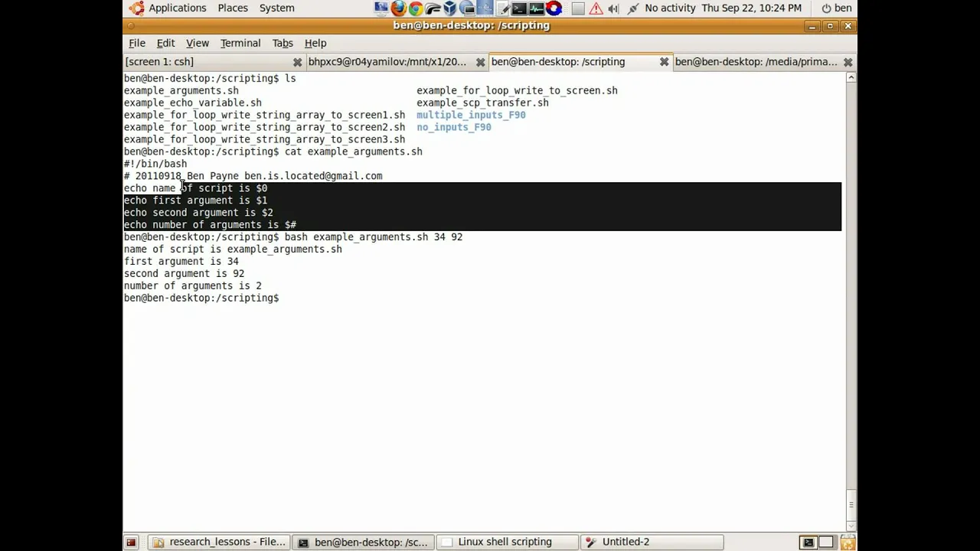Switch to first workspace in switcher
Viewport: 980px width, 551px height.
tap(808, 543)
